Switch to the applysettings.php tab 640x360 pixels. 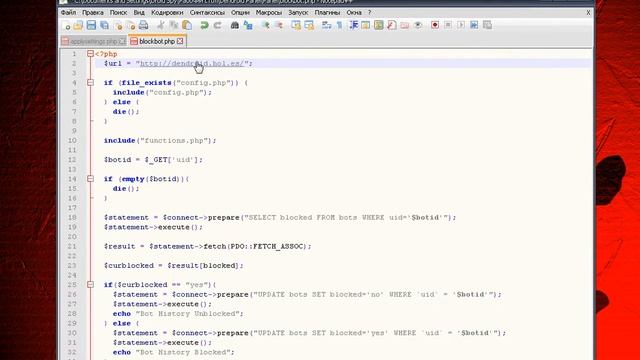(x=93, y=41)
